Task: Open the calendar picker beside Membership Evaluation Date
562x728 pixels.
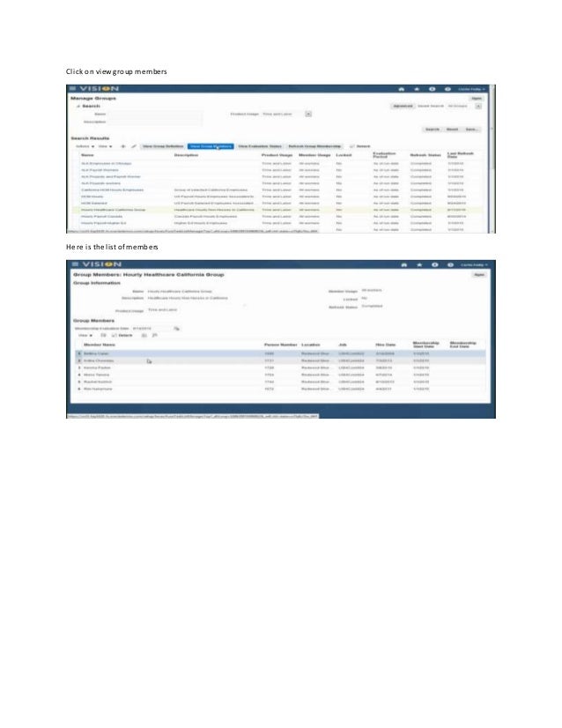Action: [176, 328]
